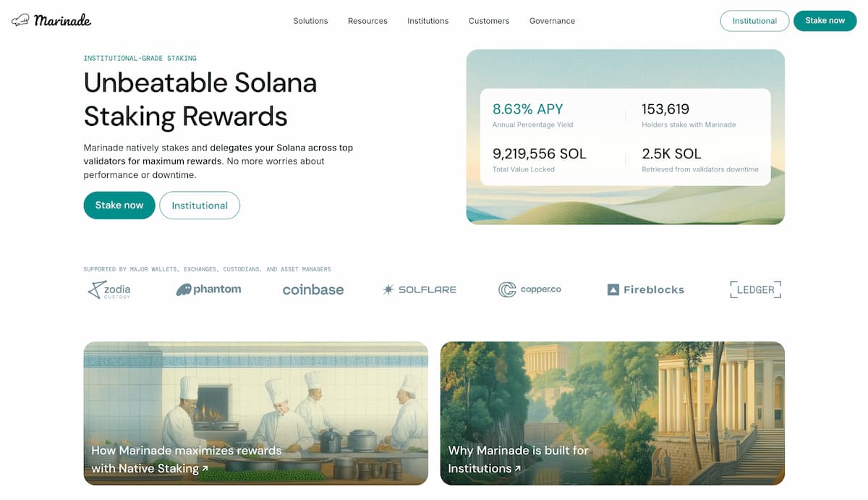The height and width of the screenshot is (500, 868).
Task: Click the Fireblocks logo
Action: click(x=645, y=289)
